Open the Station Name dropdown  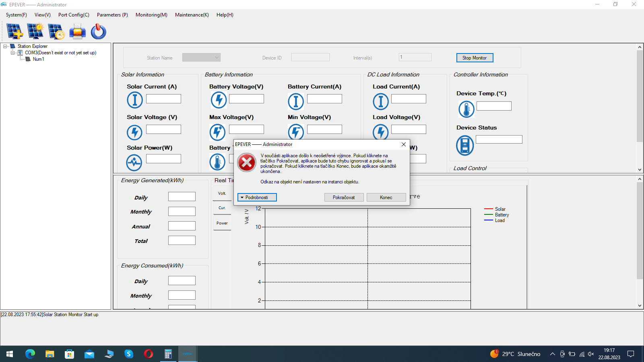(x=201, y=58)
